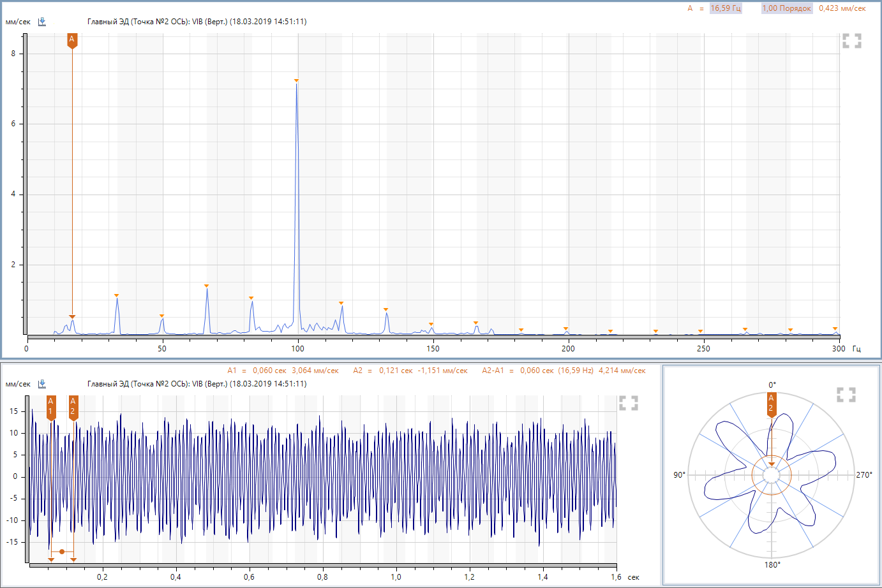Click the 3,064 мм/сек A1 amplitude value

coord(315,371)
